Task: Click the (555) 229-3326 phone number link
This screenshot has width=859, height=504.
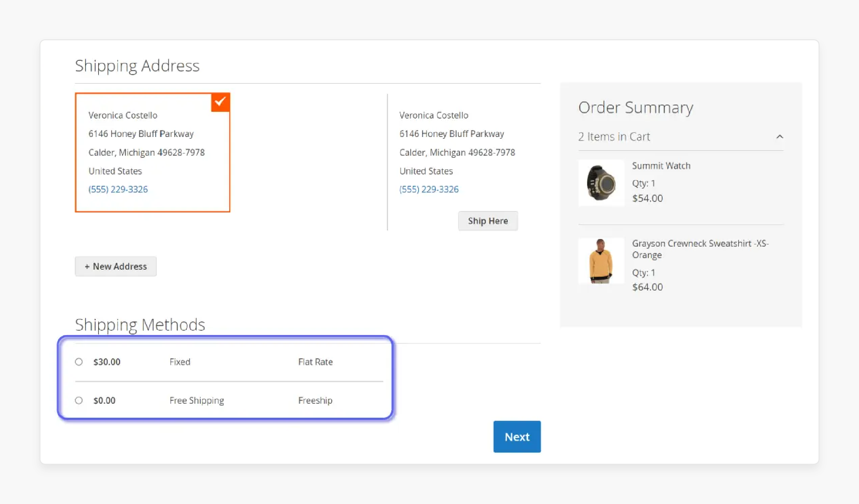Action: [x=118, y=189]
